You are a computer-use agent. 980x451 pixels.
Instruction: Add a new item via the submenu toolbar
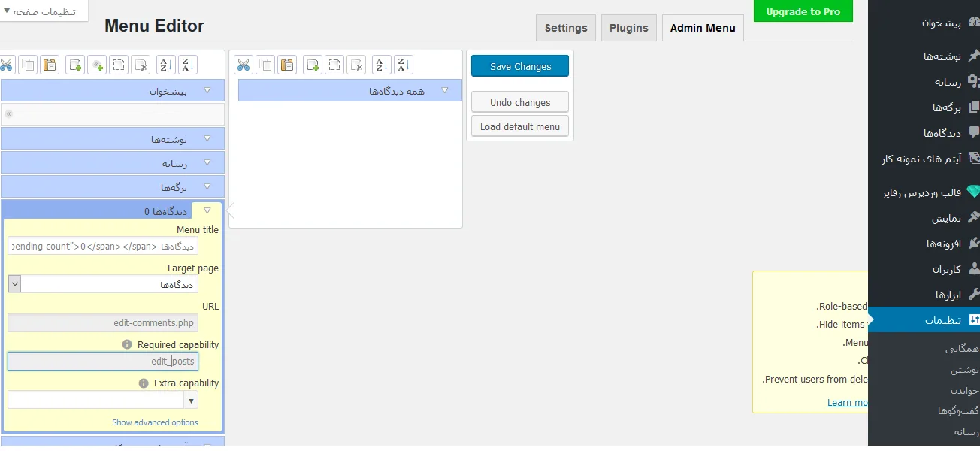click(313, 65)
